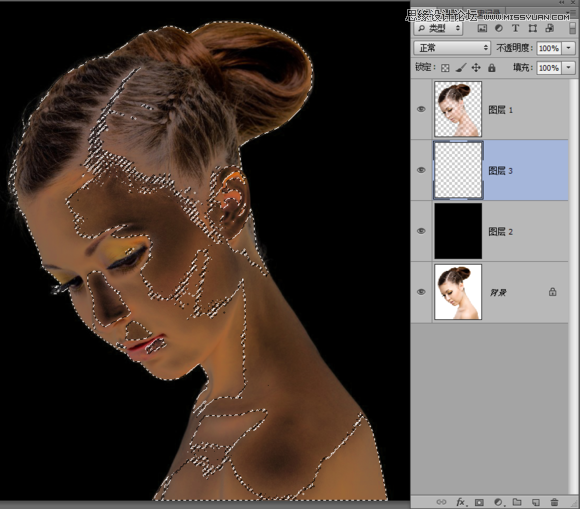Viewport: 580px width, 509px height.
Task: Add a layer style via fx icon
Action: [461, 502]
